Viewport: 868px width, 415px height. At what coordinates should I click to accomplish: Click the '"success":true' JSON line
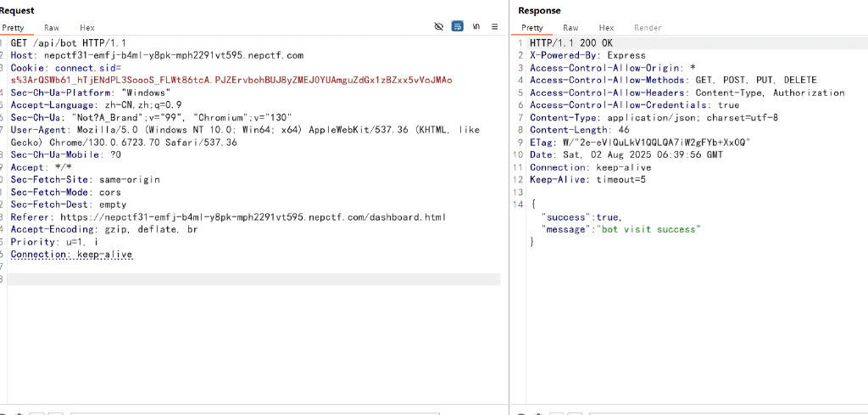581,217
